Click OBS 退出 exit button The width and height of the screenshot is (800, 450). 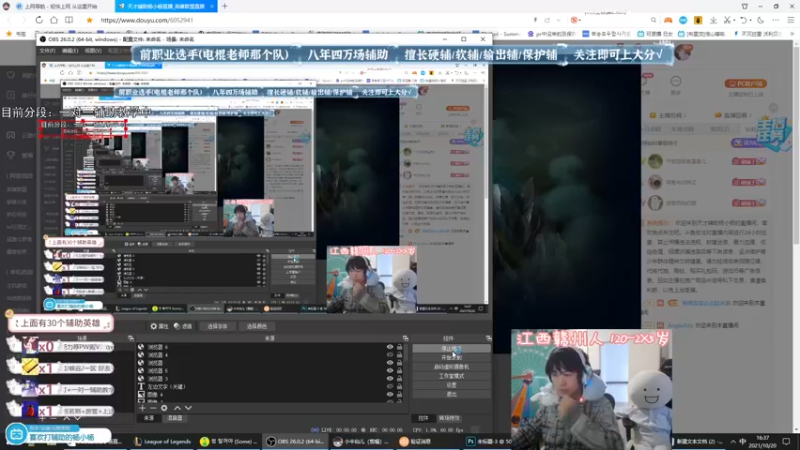(451, 394)
